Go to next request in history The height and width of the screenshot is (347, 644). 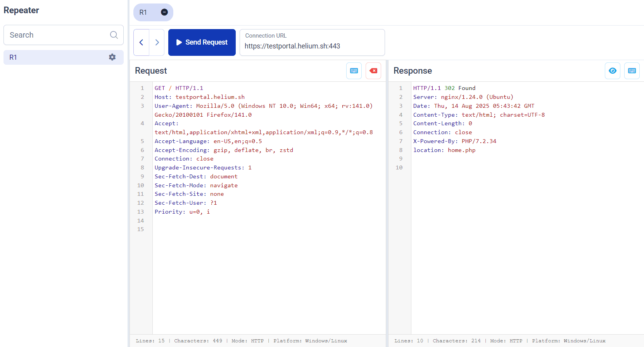[x=157, y=42]
